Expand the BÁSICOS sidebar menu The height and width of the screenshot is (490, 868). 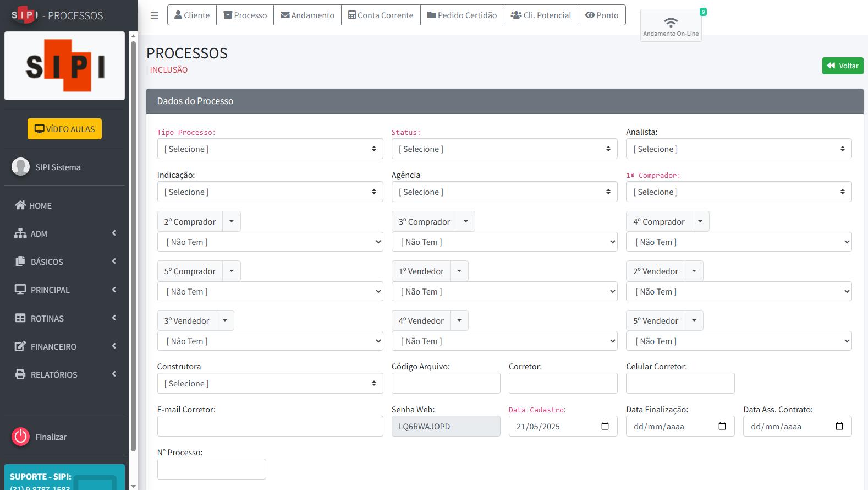click(64, 262)
